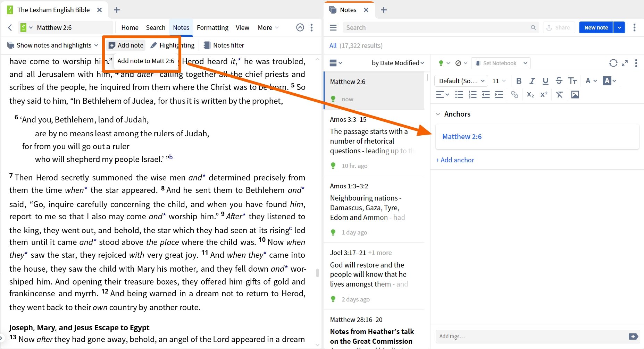Toggle subscript formatting
Image resolution: width=644 pixels, height=349 pixels.
530,94
